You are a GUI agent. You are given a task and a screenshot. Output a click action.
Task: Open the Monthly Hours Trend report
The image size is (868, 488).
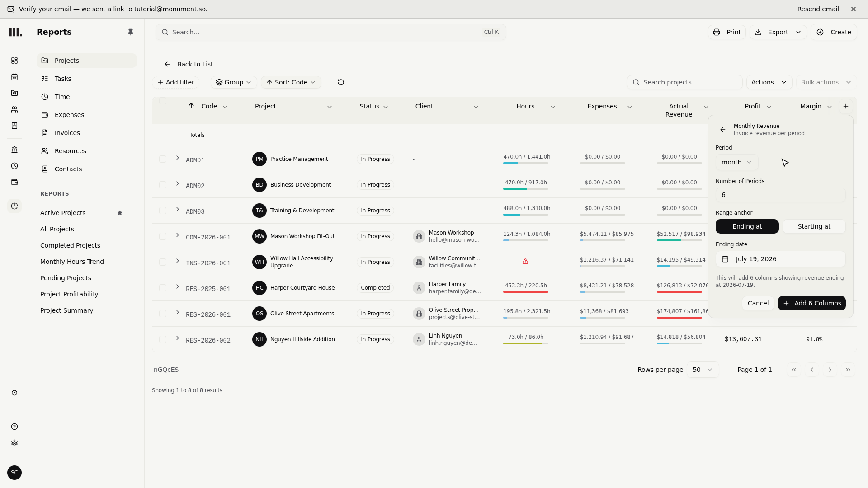point(72,262)
